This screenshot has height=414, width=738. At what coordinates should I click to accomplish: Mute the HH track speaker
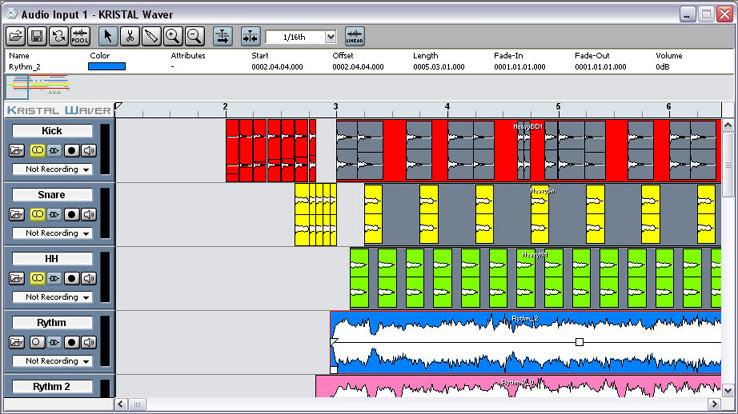(x=89, y=279)
